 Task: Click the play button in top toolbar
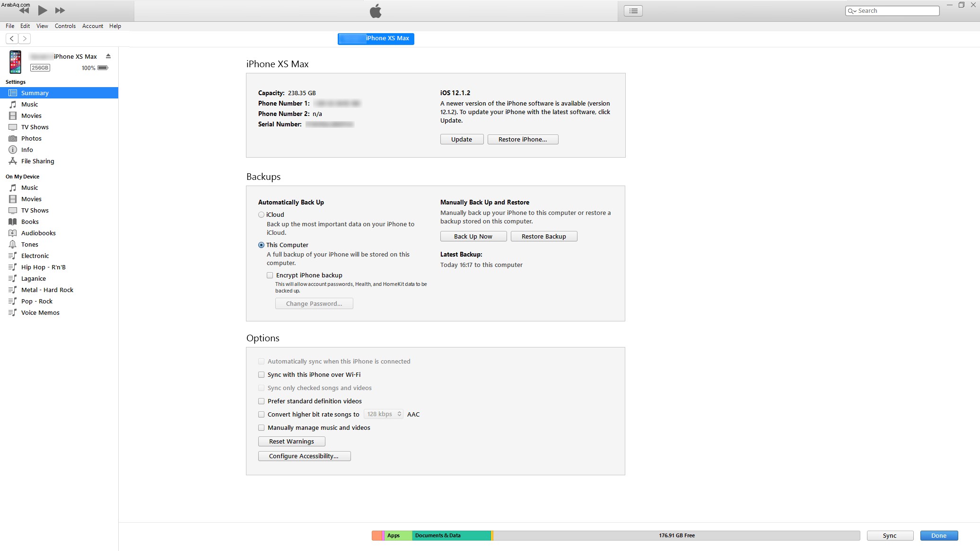coord(43,10)
